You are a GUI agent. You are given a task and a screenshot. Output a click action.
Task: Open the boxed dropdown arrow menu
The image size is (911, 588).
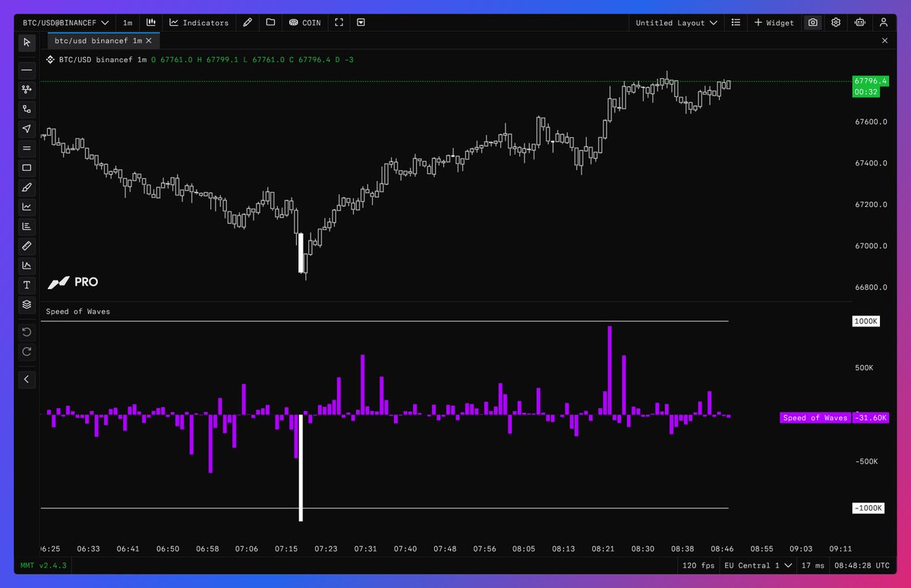[361, 23]
